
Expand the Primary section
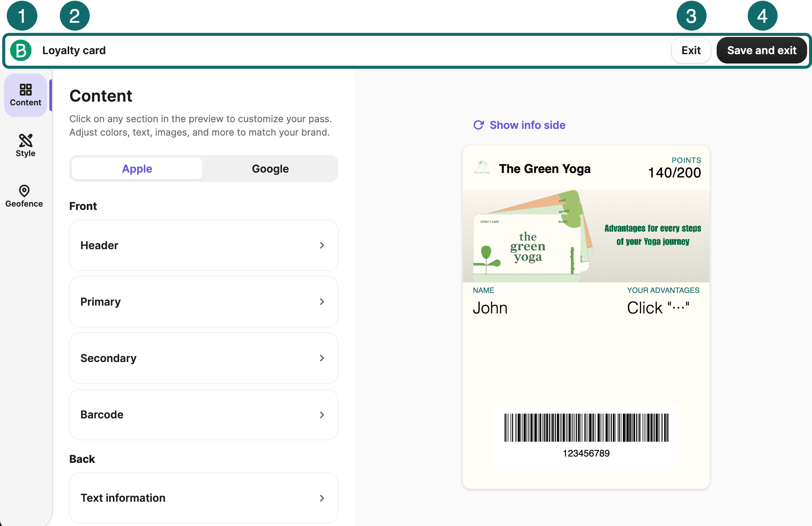pyautogui.click(x=204, y=302)
